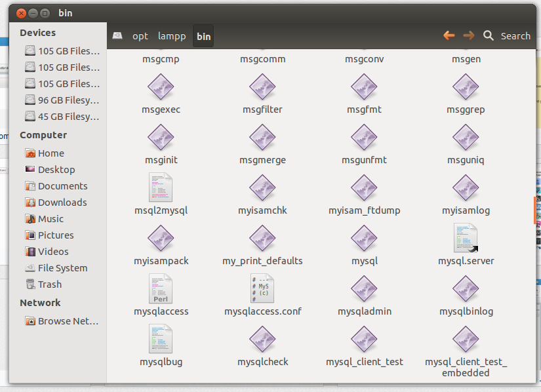
Task: Select the msgexec executable icon
Action: pos(161,87)
